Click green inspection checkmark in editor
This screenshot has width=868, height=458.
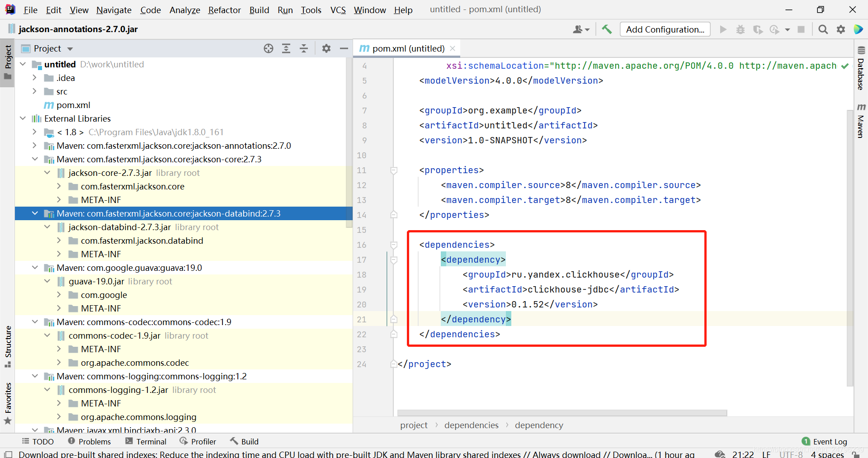pos(844,66)
